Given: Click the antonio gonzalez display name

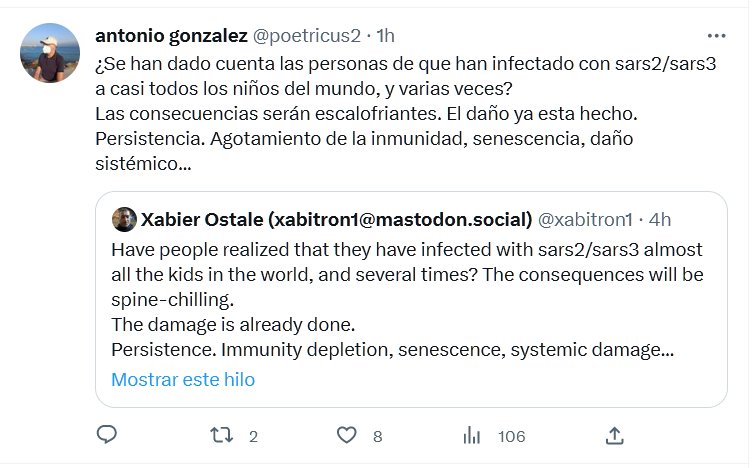Looking at the screenshot, I should [171, 35].
